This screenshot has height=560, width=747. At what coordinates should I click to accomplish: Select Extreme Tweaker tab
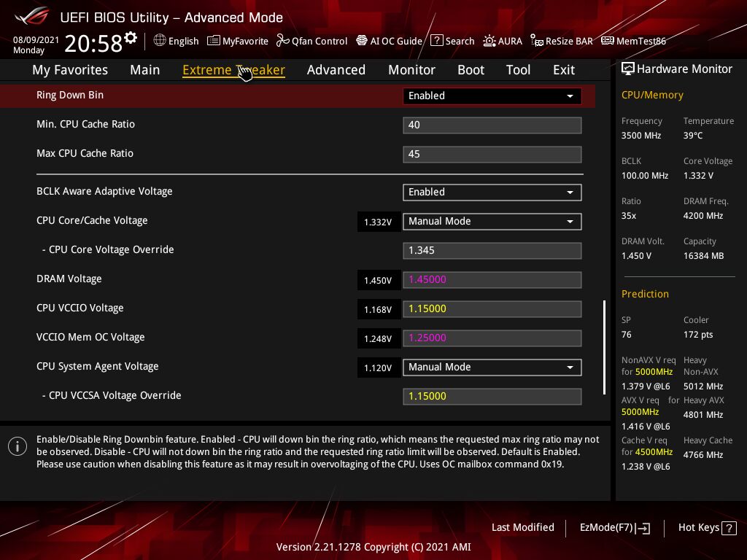[233, 69]
